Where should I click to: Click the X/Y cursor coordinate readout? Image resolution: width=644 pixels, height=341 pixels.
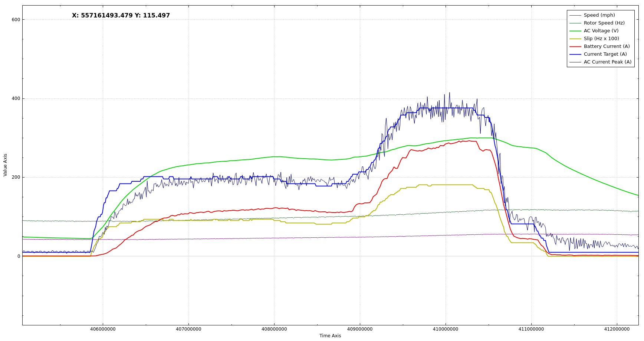pos(121,16)
